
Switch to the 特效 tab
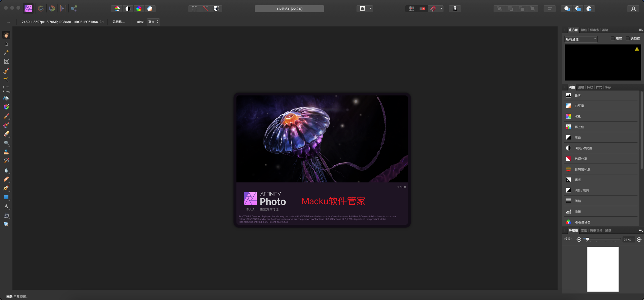click(x=590, y=87)
